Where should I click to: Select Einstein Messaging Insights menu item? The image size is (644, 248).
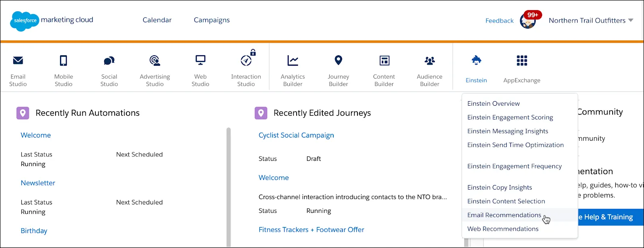click(x=508, y=131)
